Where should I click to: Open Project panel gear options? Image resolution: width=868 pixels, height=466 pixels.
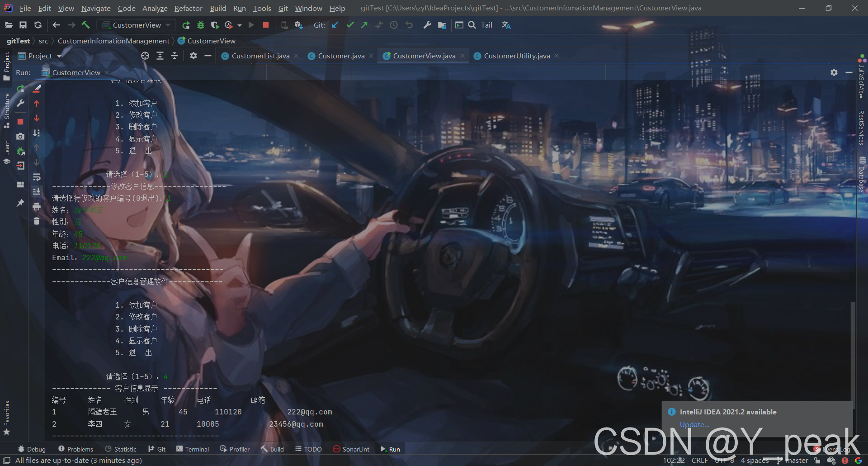(193, 56)
